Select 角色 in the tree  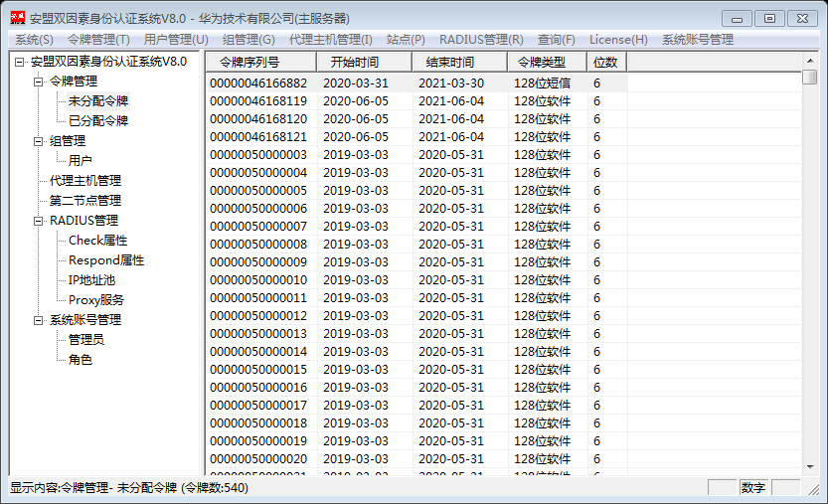coord(81,360)
